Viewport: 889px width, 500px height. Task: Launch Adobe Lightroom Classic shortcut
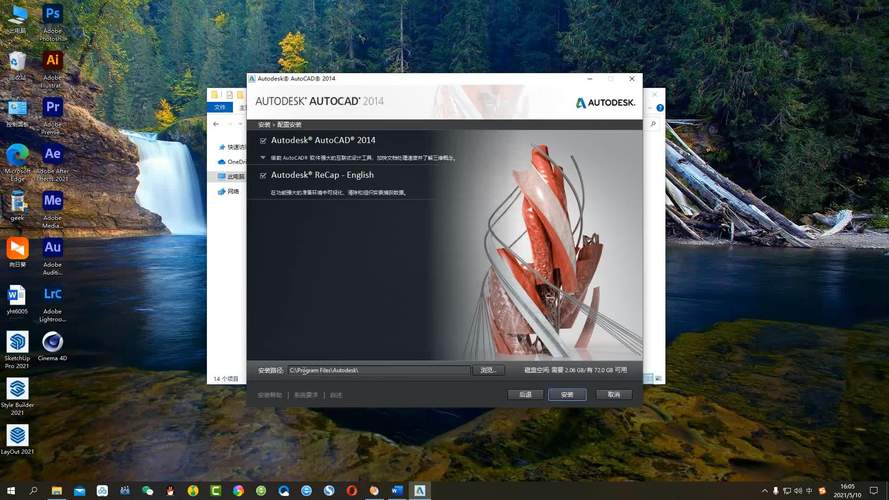click(53, 295)
